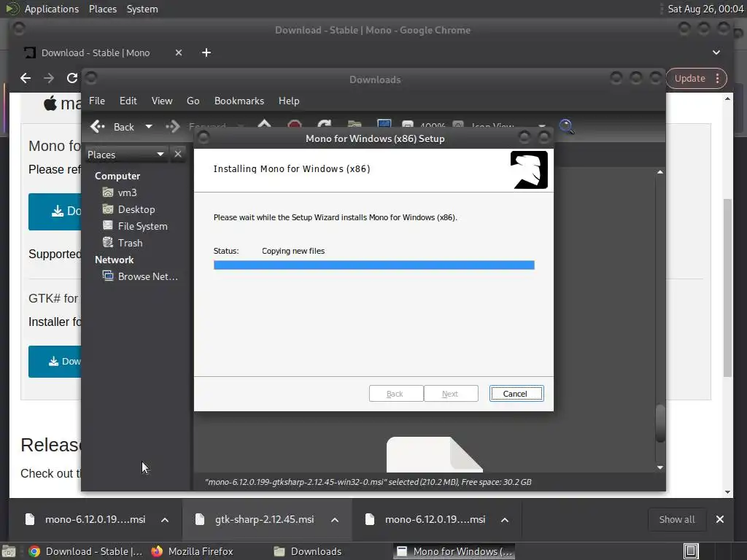The height and width of the screenshot is (560, 747).
Task: Open the Computer icon in file manager toolbar
Action: click(384, 124)
